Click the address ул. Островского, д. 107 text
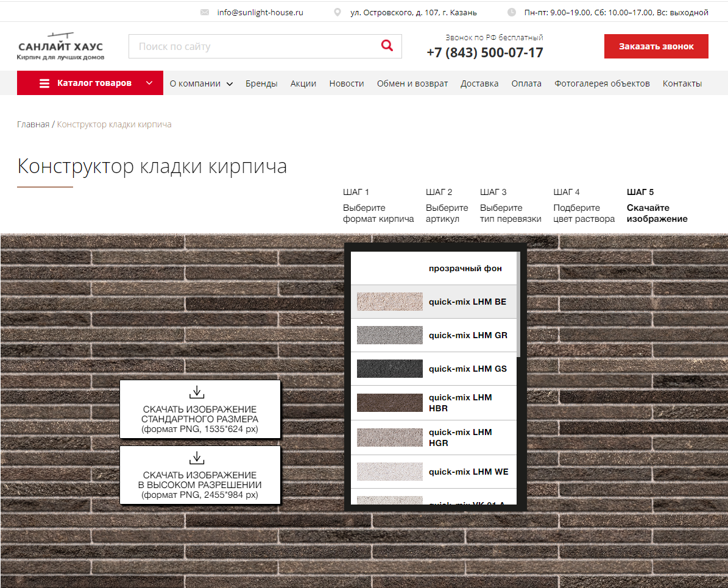 pos(413,13)
